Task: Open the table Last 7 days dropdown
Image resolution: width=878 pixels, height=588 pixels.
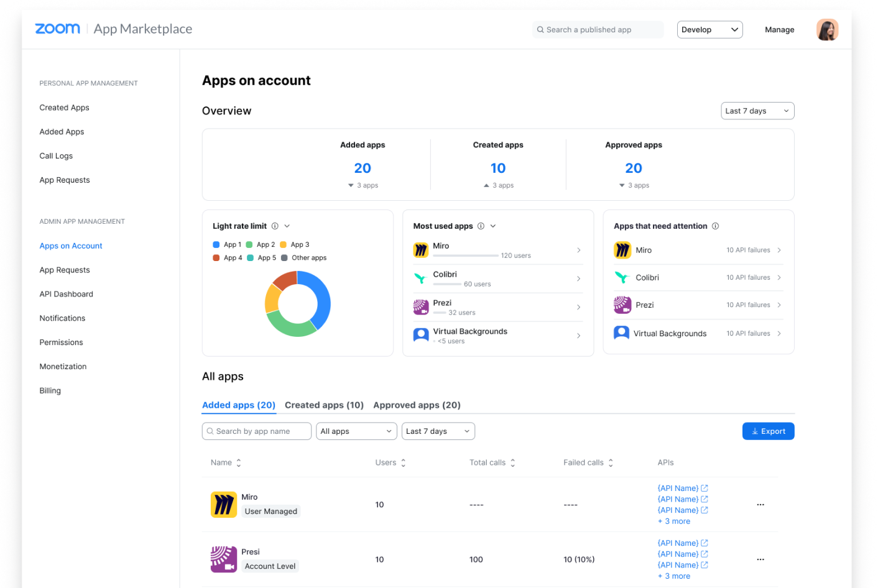Action: point(438,431)
